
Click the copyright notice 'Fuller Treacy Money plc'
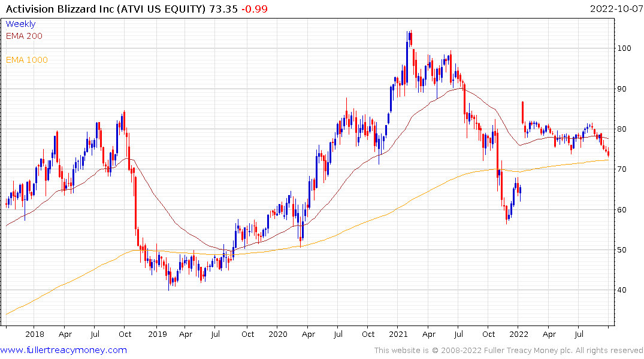528,351
